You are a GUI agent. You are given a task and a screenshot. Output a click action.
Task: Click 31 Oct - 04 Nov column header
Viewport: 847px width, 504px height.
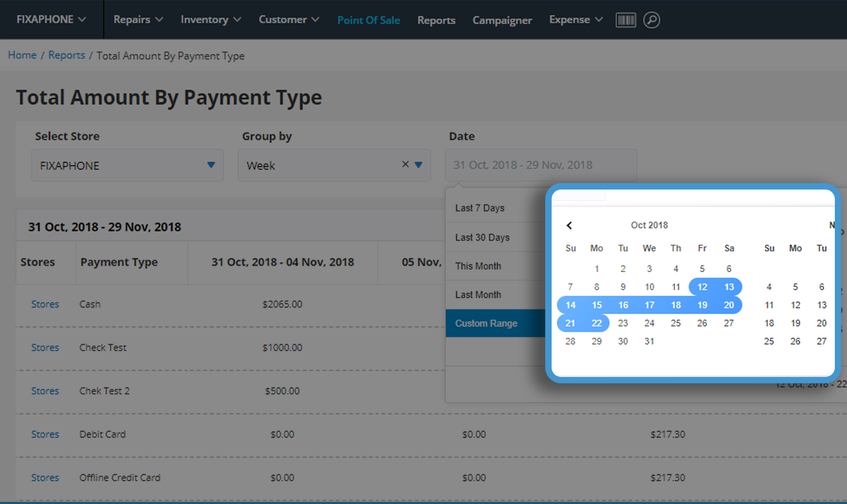tap(283, 263)
